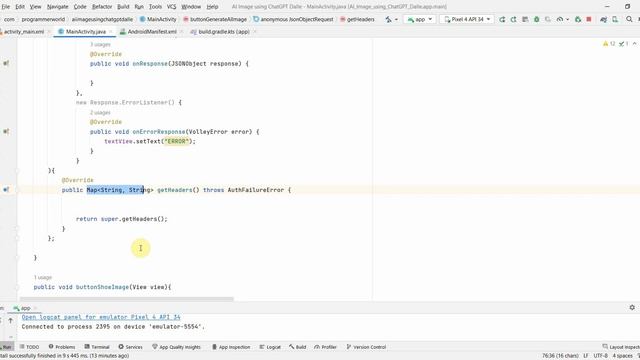Click the Search Everywhere magnifier icon
This screenshot has width=640, height=360.
629,19
